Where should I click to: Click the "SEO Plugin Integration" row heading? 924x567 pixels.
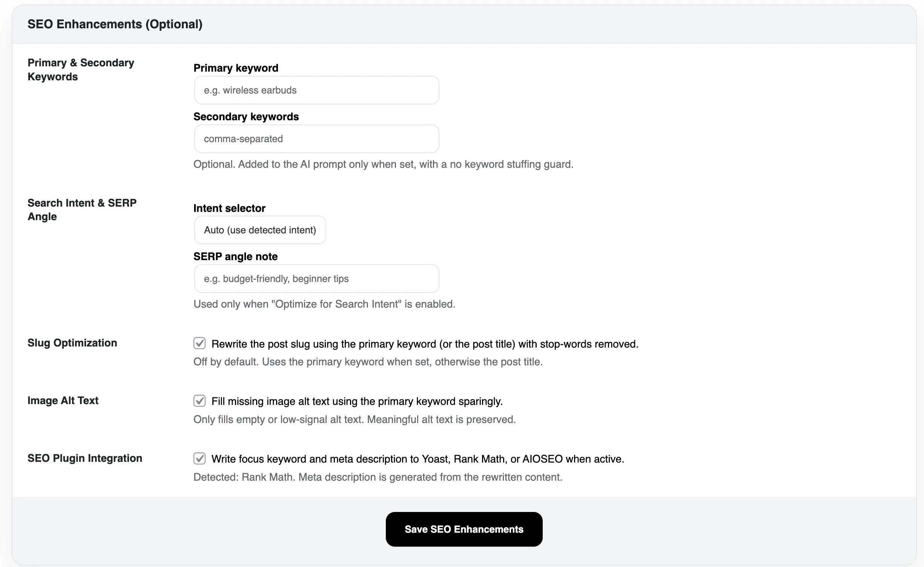(85, 458)
